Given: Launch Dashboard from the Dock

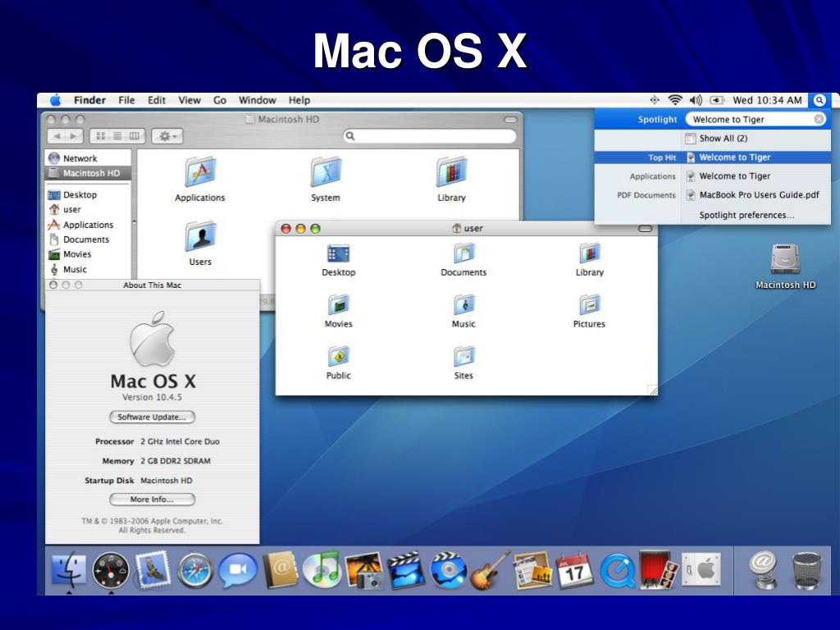Looking at the screenshot, I should click(x=111, y=571).
